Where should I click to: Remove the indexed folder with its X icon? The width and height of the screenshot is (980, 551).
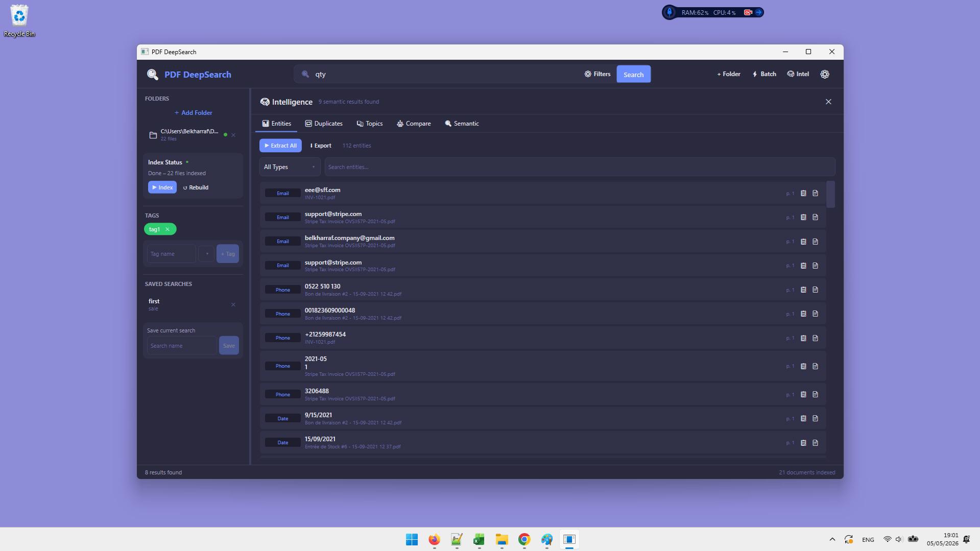tap(233, 135)
